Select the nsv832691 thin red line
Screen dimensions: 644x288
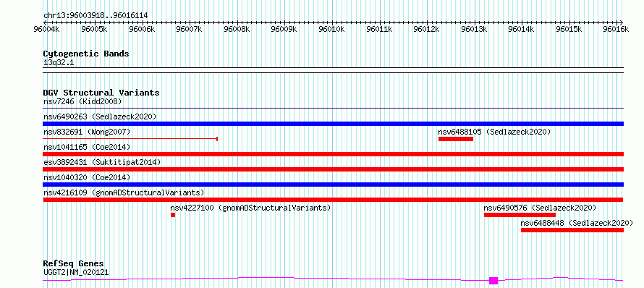pos(130,139)
